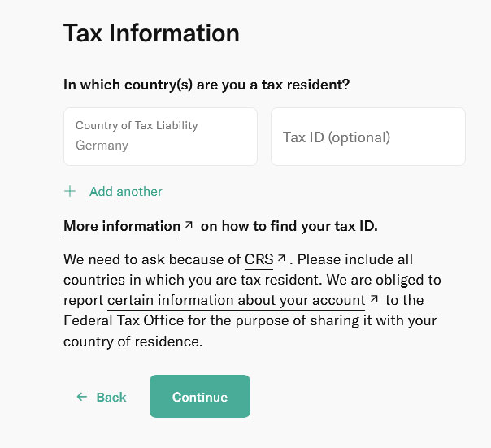Click the Tax Information heading
This screenshot has width=491, height=448.
[151, 33]
